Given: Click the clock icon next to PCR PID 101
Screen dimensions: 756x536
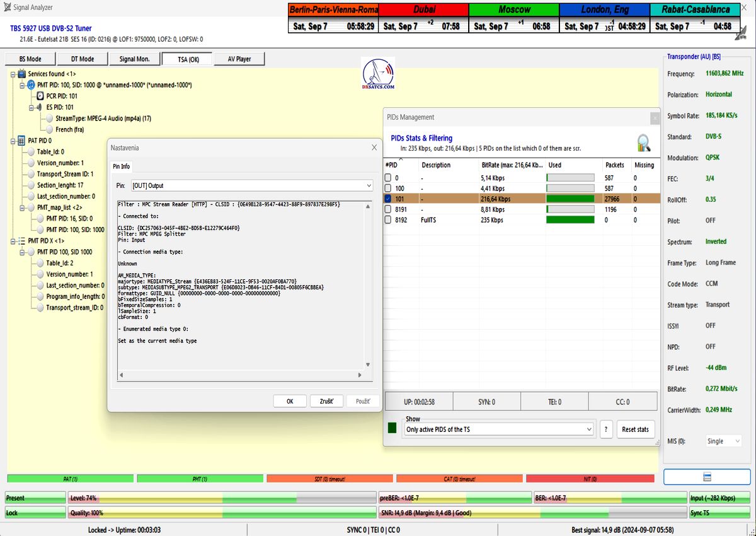Looking at the screenshot, I should 40,96.
